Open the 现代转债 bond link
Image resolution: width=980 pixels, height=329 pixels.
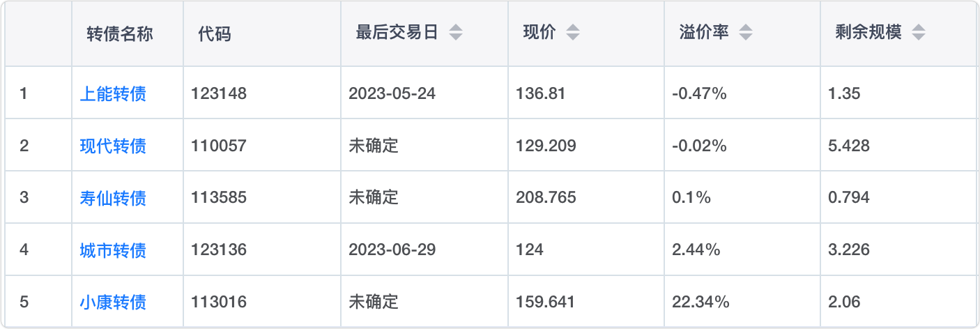[x=113, y=146]
